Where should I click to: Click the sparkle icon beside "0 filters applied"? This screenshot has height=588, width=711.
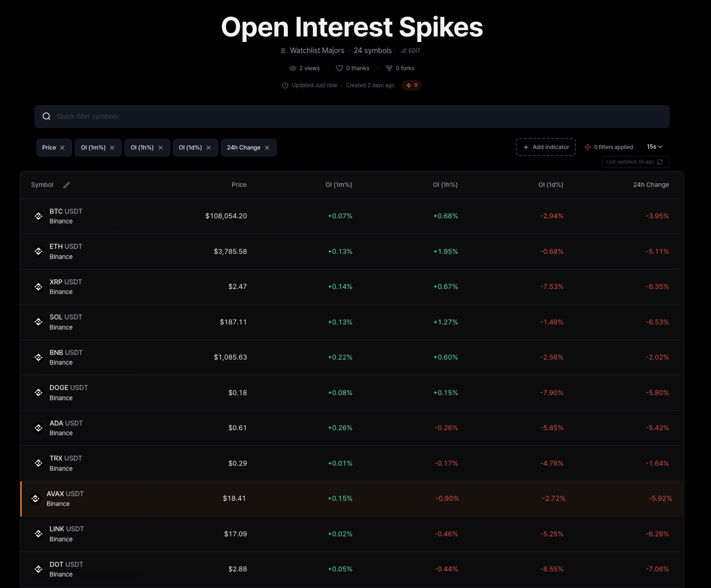588,147
